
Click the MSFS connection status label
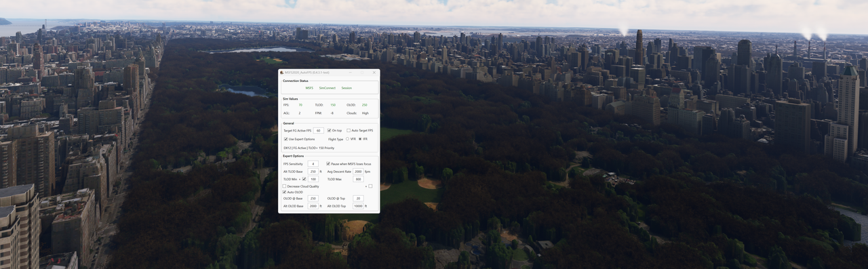coord(309,88)
